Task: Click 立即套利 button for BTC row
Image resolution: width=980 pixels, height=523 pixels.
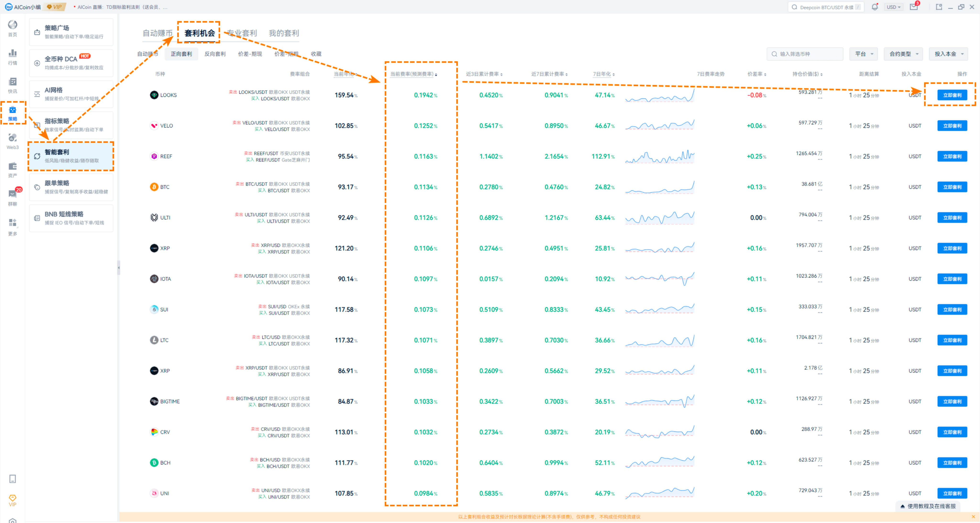Action: pos(952,187)
